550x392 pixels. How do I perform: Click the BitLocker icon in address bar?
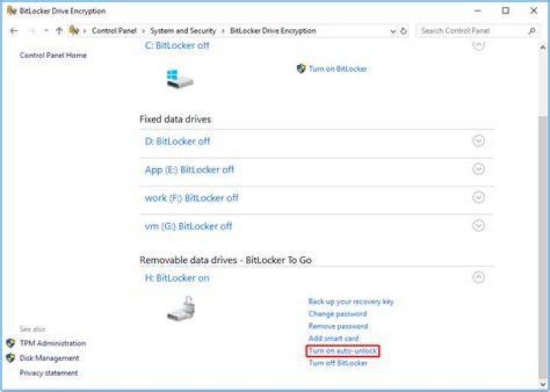click(73, 31)
